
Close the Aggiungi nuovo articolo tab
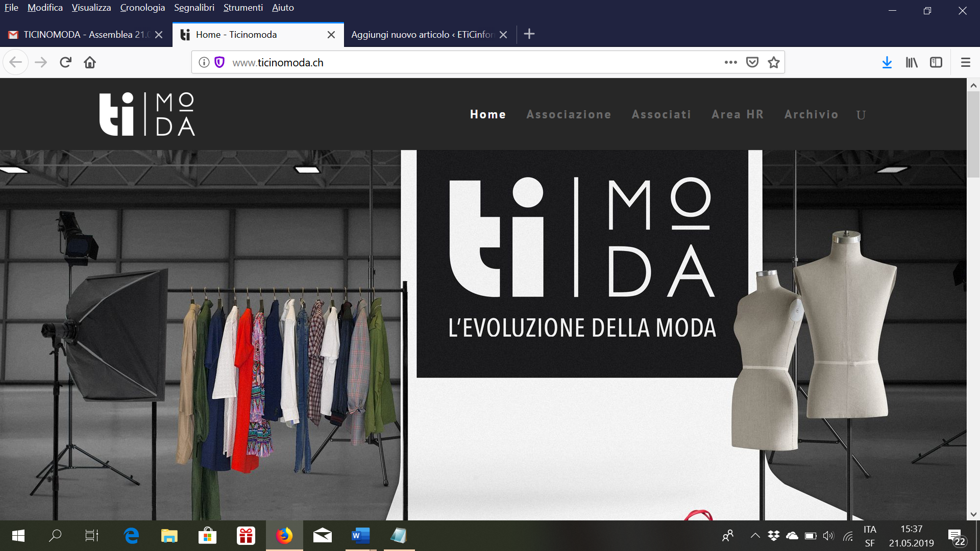click(503, 35)
